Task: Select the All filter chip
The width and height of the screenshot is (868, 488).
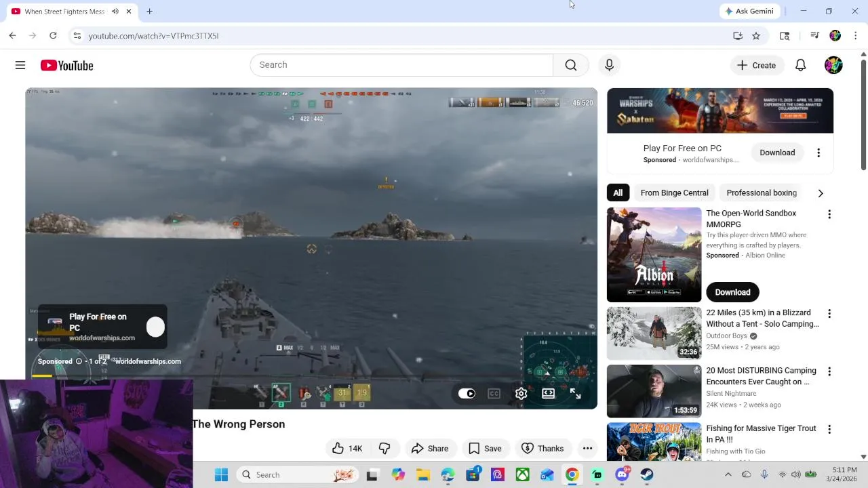Action: [x=618, y=192]
